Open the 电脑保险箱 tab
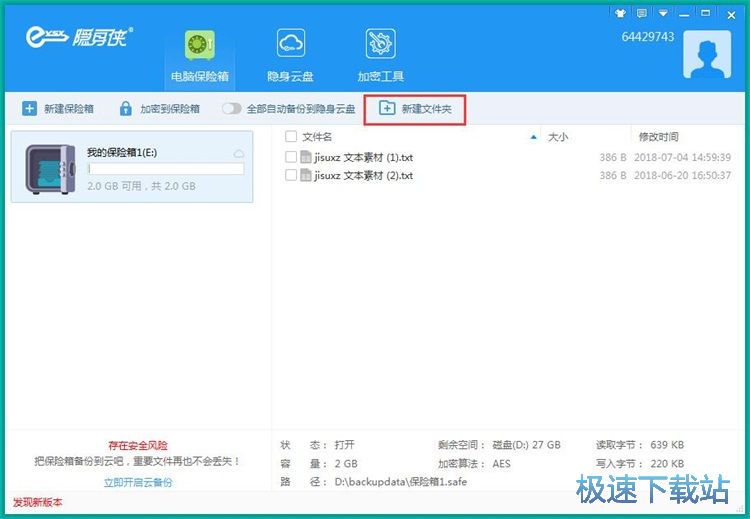The image size is (750, 519). click(200, 56)
